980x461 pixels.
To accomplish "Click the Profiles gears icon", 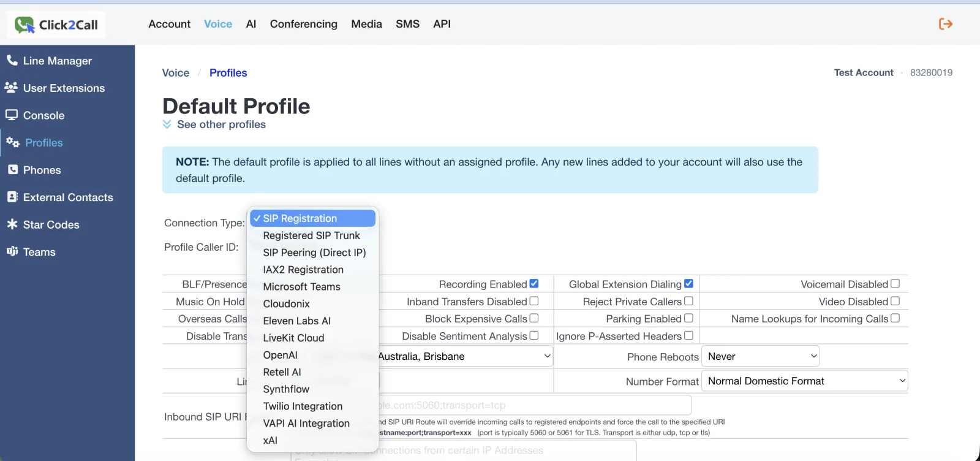I will 13,142.
